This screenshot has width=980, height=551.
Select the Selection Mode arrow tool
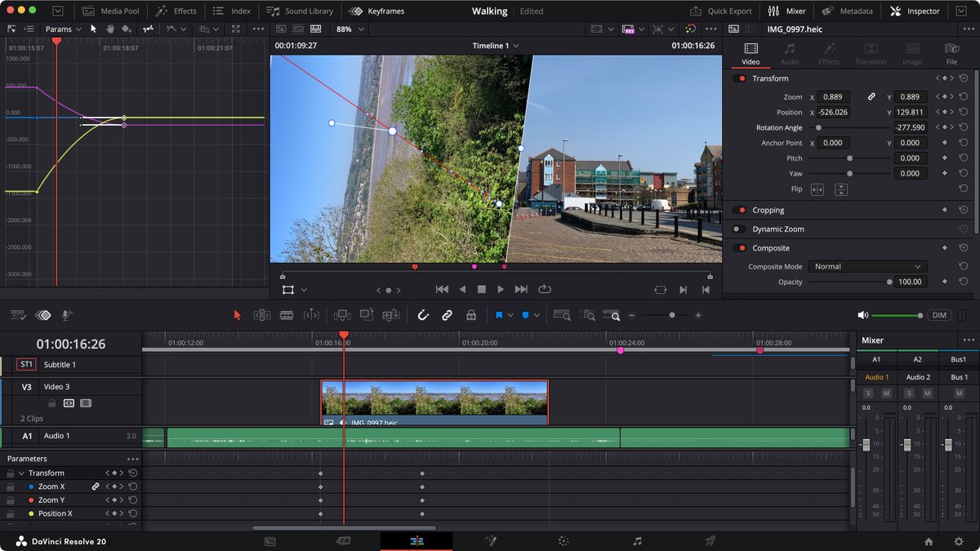click(x=238, y=315)
